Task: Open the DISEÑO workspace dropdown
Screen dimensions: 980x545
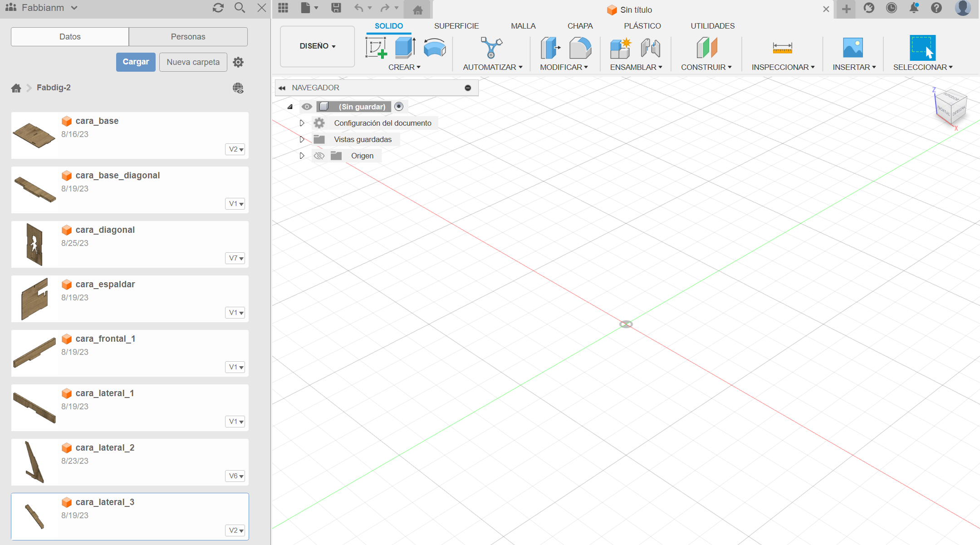Action: (x=317, y=46)
